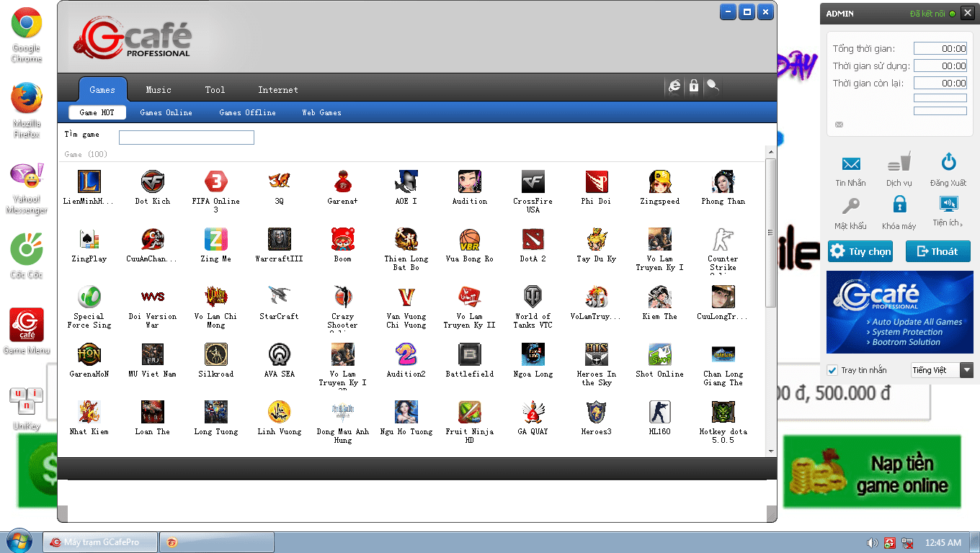Launch the LienMinh game icon
This screenshot has height=553, width=980.
click(x=89, y=182)
